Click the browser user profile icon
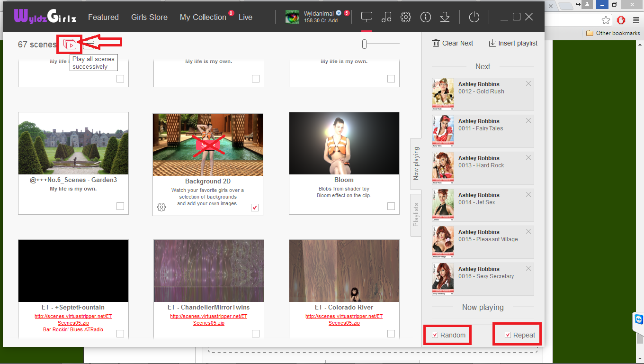Image resolution: width=644 pixels, height=364 pixels. point(587,5)
